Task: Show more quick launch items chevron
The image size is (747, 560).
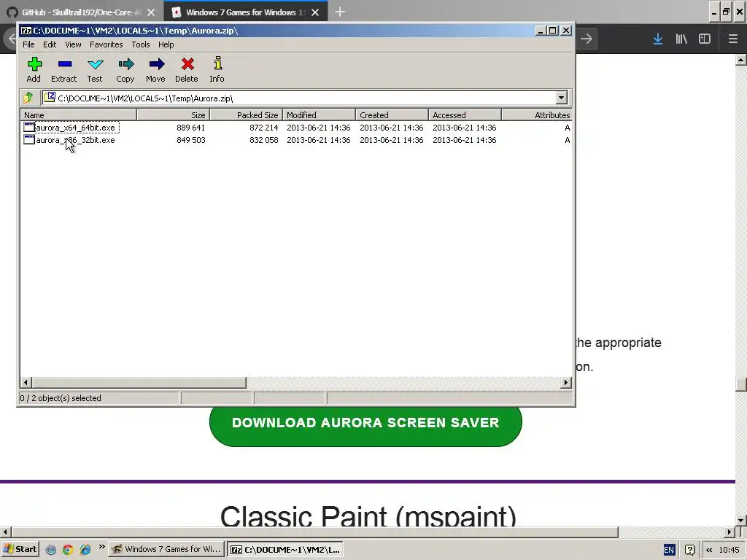Action: (101, 547)
